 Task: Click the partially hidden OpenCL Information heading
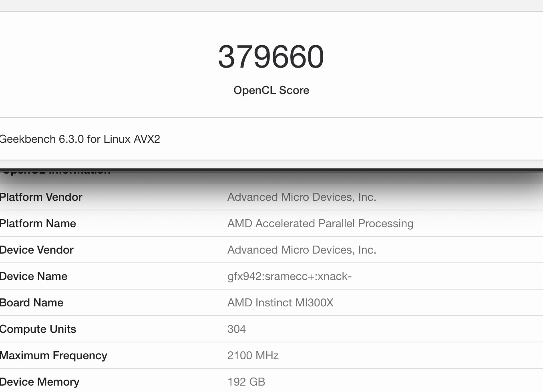(56, 173)
